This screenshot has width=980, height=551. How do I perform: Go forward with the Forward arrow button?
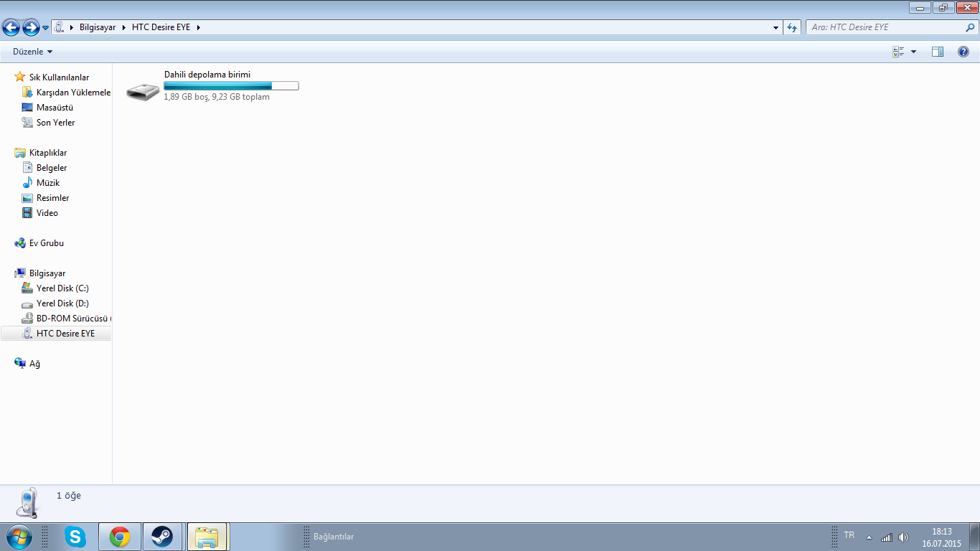31,27
